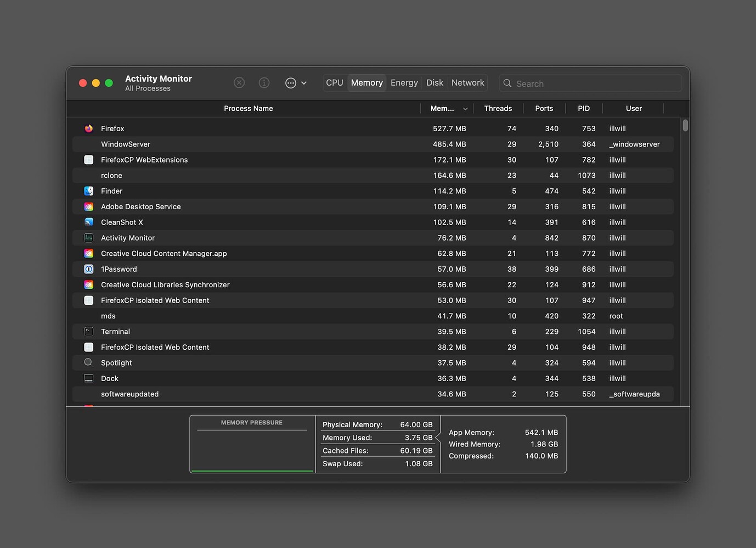Select the CleanShot X app icon
The height and width of the screenshot is (548, 756).
click(88, 222)
